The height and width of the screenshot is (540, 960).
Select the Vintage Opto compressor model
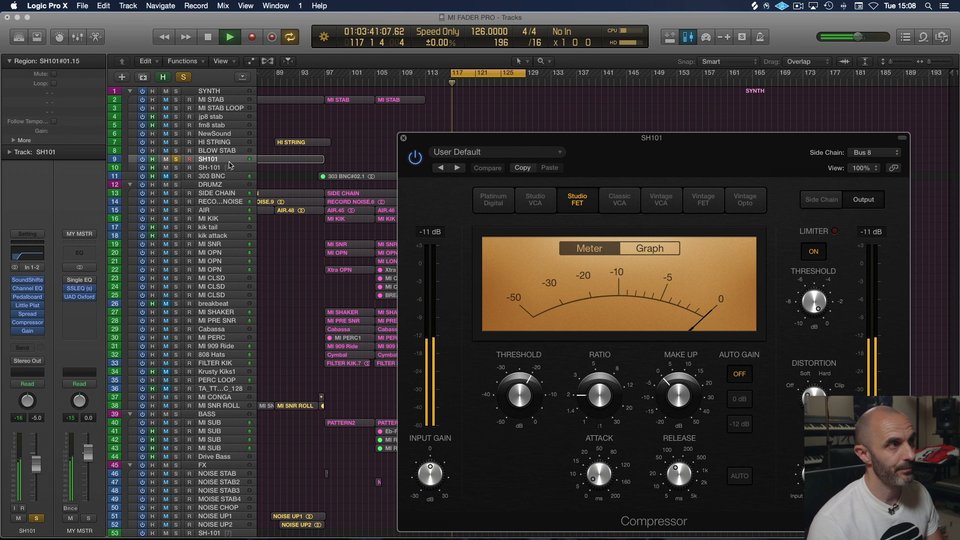(744, 200)
